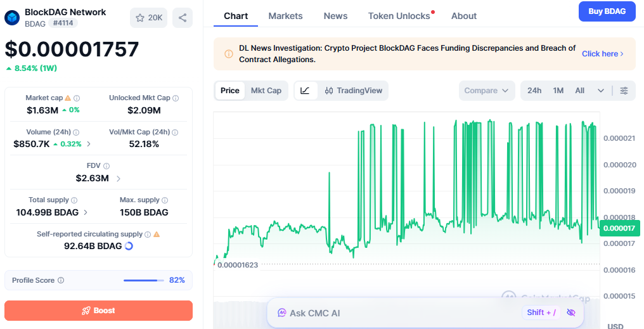Switch to the Markets tab
Image resolution: width=644 pixels, height=329 pixels.
[x=285, y=16]
